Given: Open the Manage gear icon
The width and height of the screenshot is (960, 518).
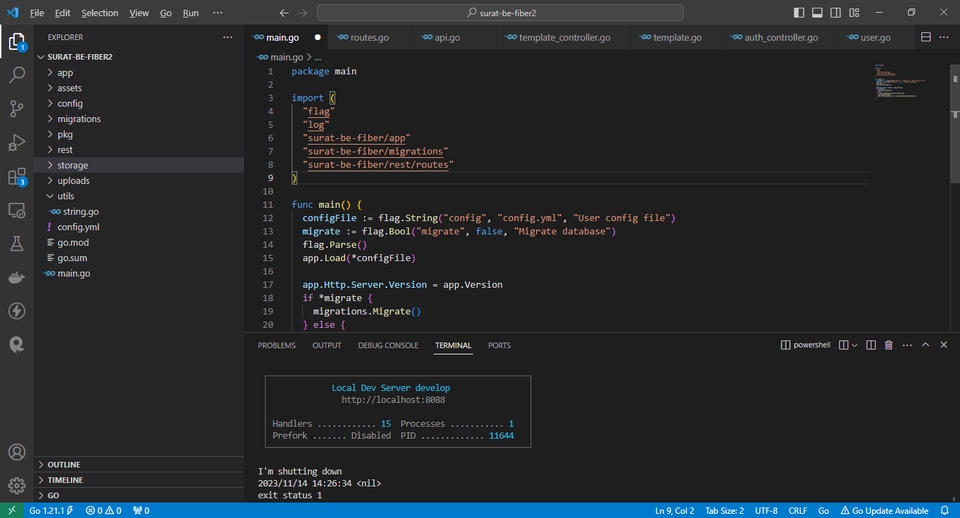Looking at the screenshot, I should coord(17,485).
